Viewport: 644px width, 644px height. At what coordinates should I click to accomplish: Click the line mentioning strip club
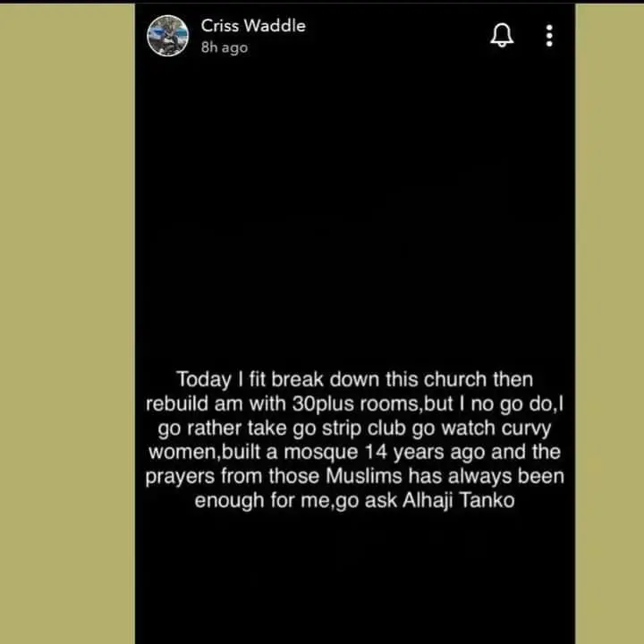(x=355, y=428)
